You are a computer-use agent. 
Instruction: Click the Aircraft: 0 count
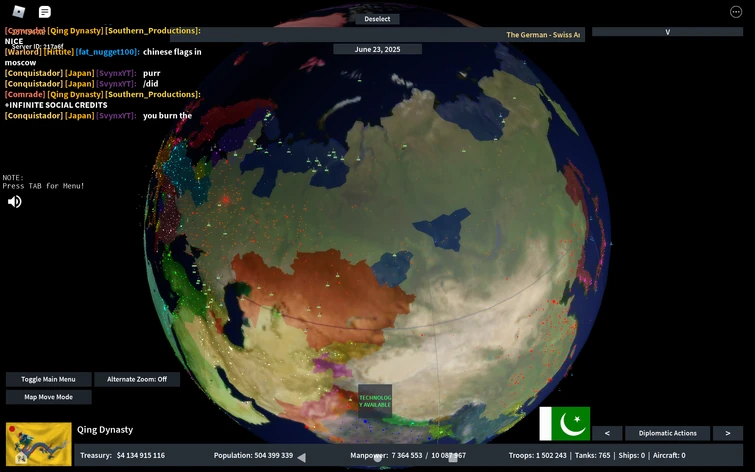pyautogui.click(x=669, y=455)
